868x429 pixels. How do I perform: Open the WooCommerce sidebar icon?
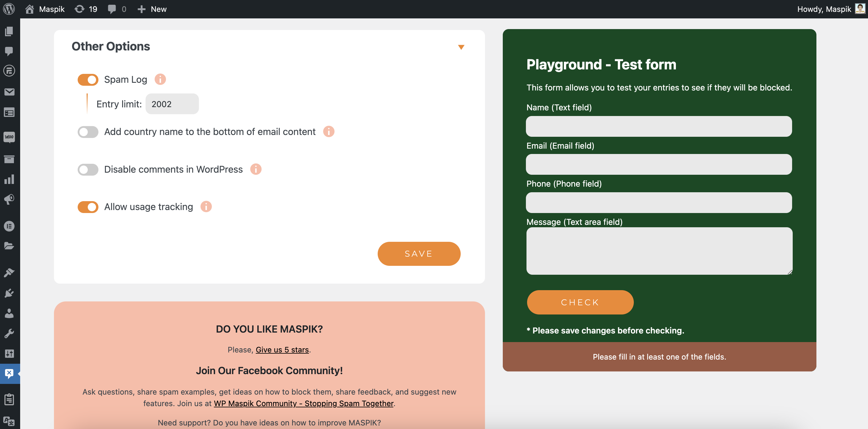coord(9,137)
